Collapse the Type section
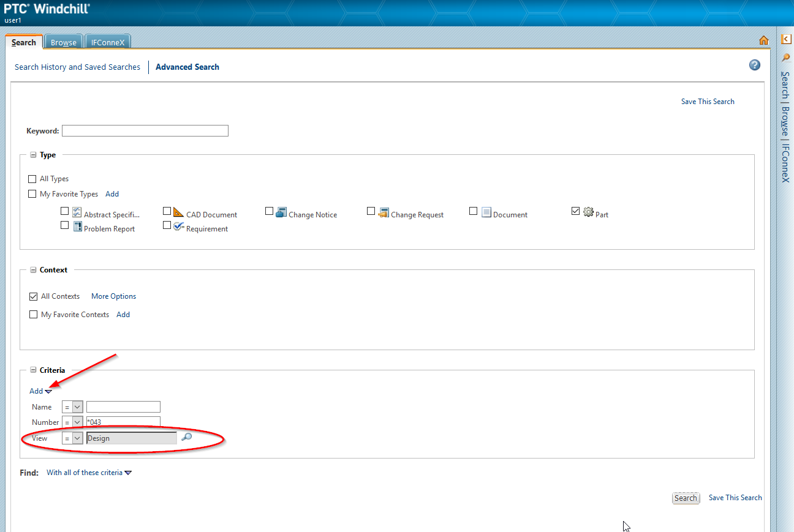794x532 pixels. pos(33,155)
